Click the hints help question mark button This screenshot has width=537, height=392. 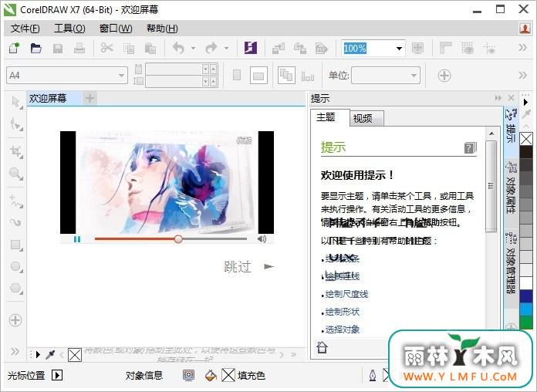pyautogui.click(x=470, y=148)
